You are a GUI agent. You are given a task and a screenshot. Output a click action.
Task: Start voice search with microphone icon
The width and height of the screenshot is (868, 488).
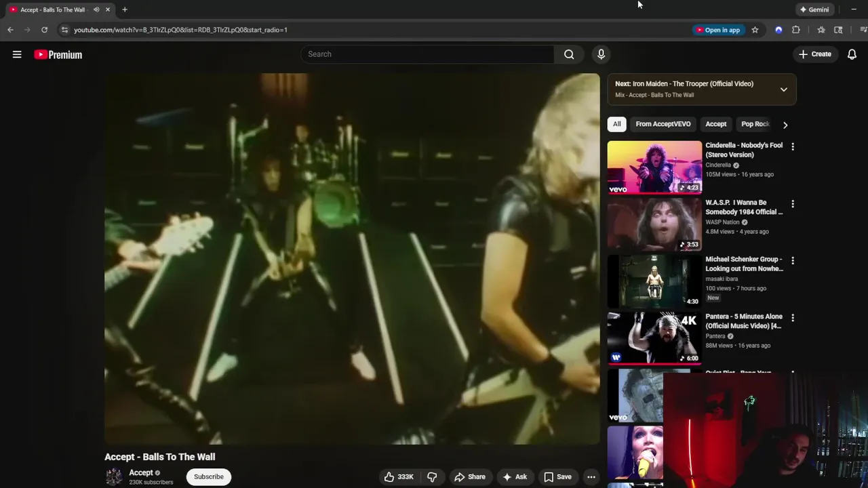point(601,54)
